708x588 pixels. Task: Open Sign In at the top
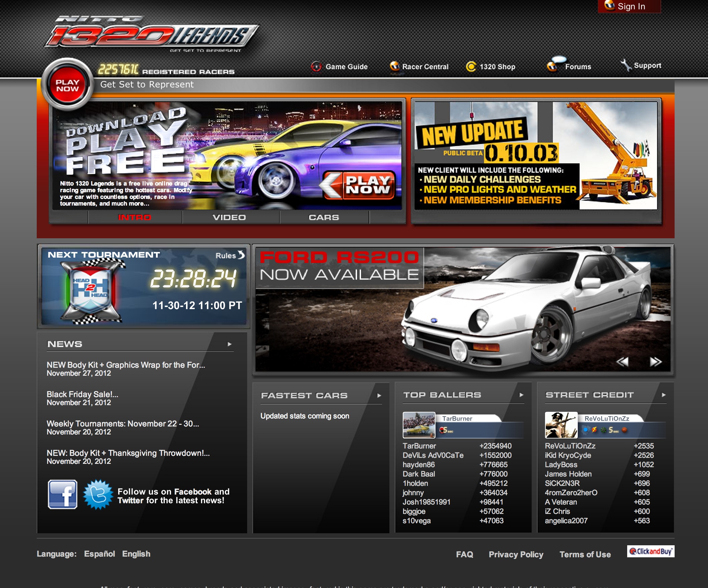629,6
